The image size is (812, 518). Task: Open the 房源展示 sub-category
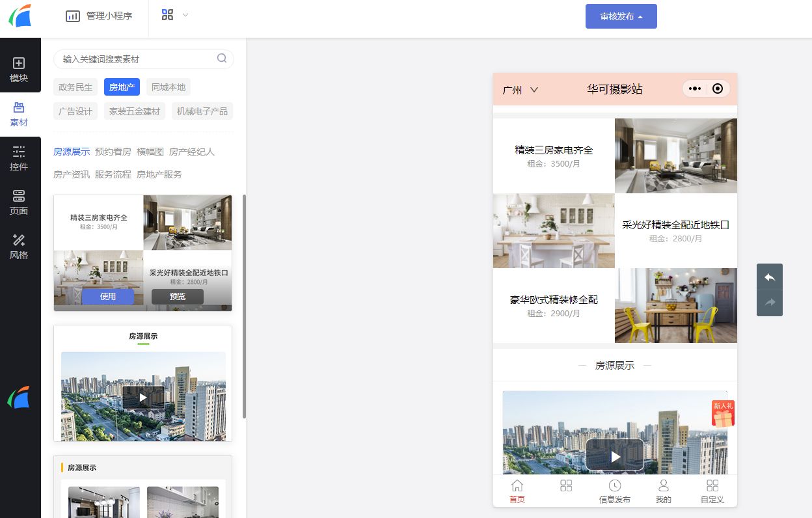pyautogui.click(x=72, y=152)
